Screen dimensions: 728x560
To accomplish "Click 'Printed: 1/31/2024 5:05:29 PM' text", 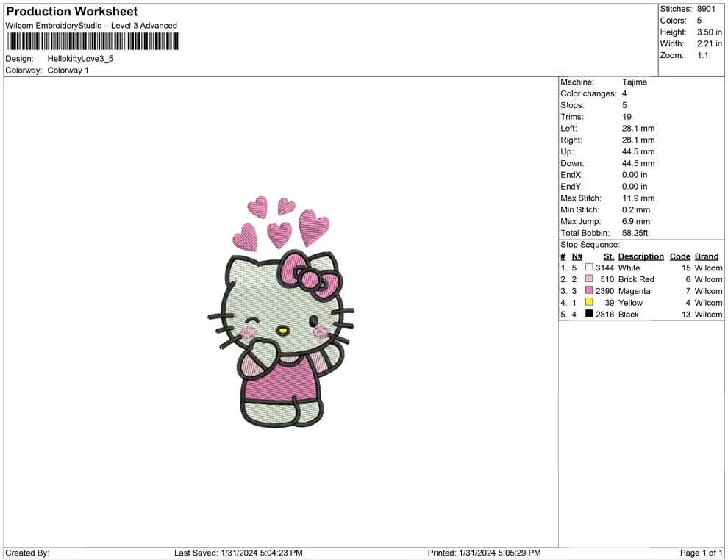I will coord(485,553).
